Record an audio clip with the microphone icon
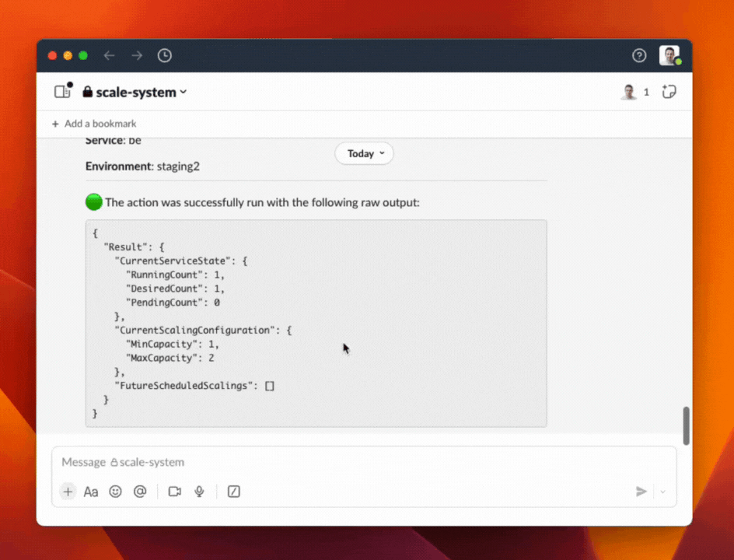The width and height of the screenshot is (734, 560). pyautogui.click(x=199, y=491)
